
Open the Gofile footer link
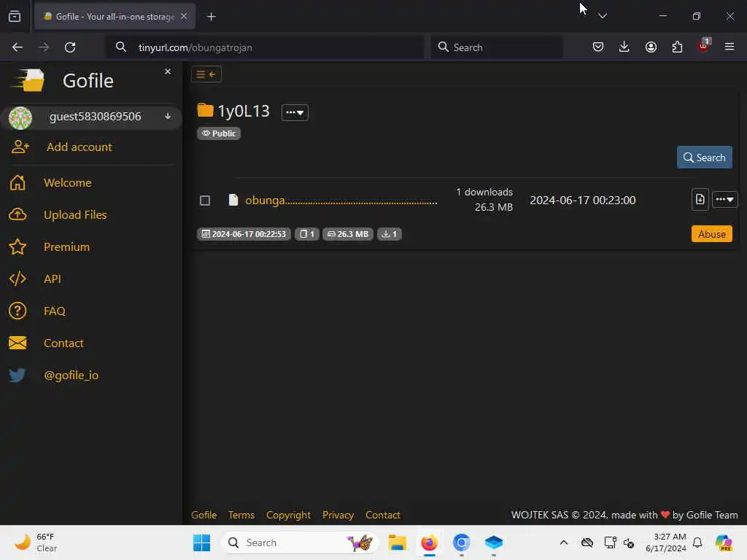click(x=204, y=516)
